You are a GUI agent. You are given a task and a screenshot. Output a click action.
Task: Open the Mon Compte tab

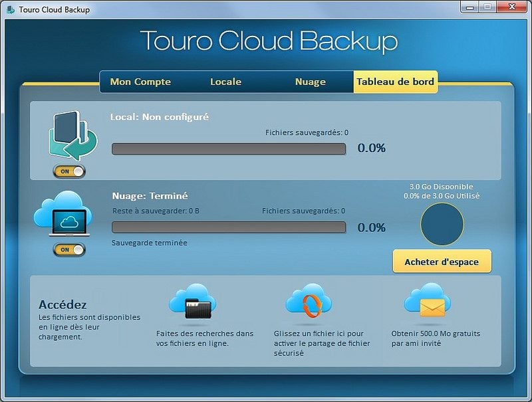coord(140,82)
